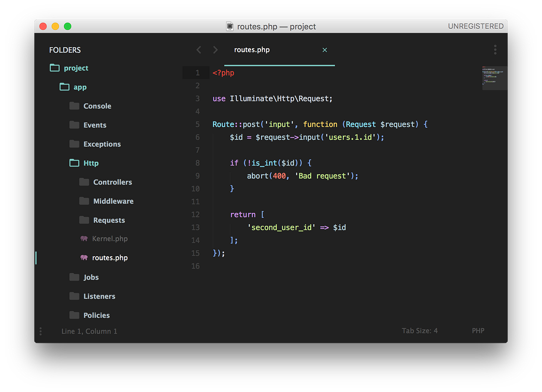Open the sidebar toggle dots in status bar

tap(41, 331)
